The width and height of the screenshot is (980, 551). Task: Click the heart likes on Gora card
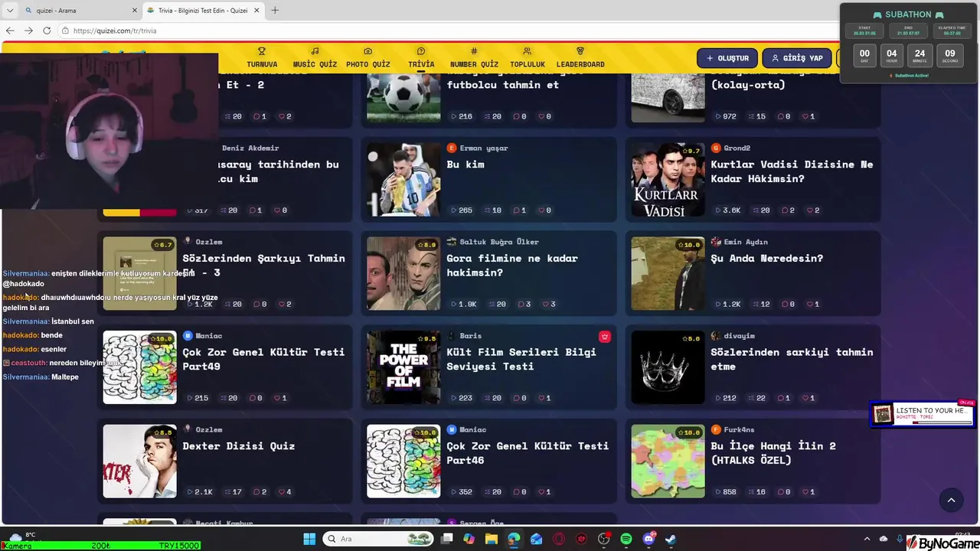tap(549, 304)
